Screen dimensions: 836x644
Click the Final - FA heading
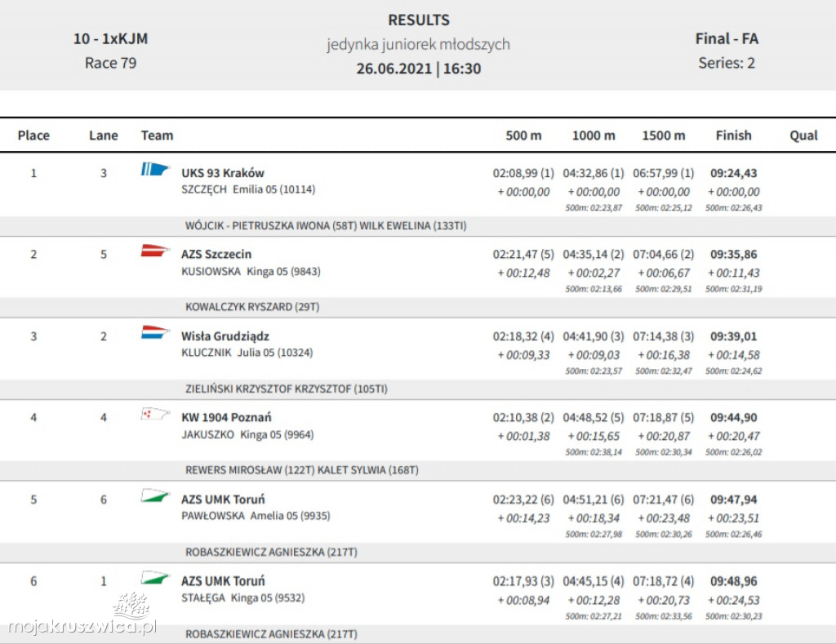(x=727, y=38)
